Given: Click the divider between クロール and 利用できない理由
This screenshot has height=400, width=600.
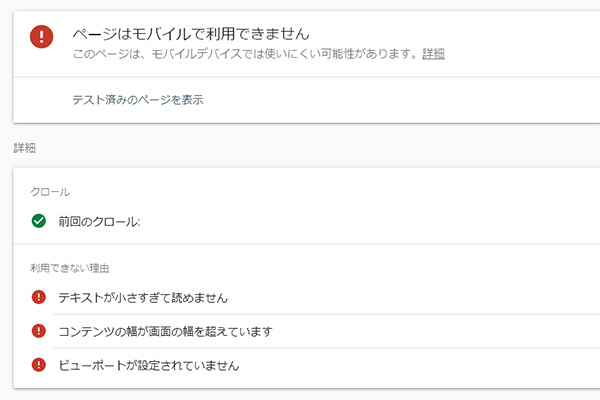Looking at the screenshot, I should click(300, 243).
